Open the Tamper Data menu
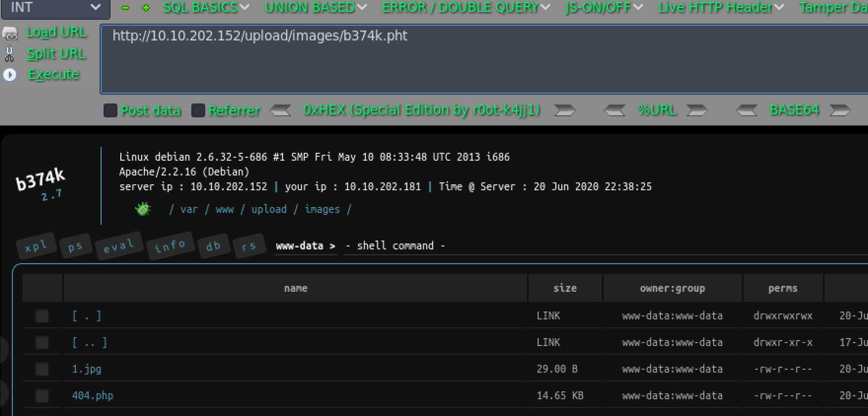This screenshot has width=868, height=416. click(x=833, y=7)
